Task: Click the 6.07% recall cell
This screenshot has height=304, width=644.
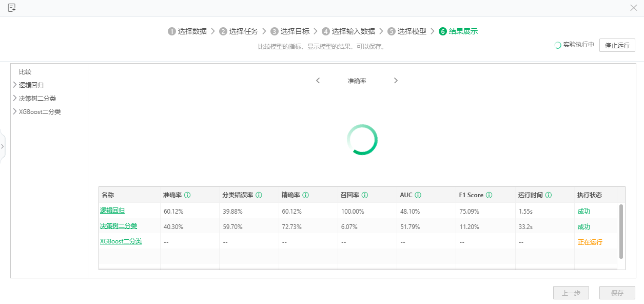Action: (x=349, y=226)
